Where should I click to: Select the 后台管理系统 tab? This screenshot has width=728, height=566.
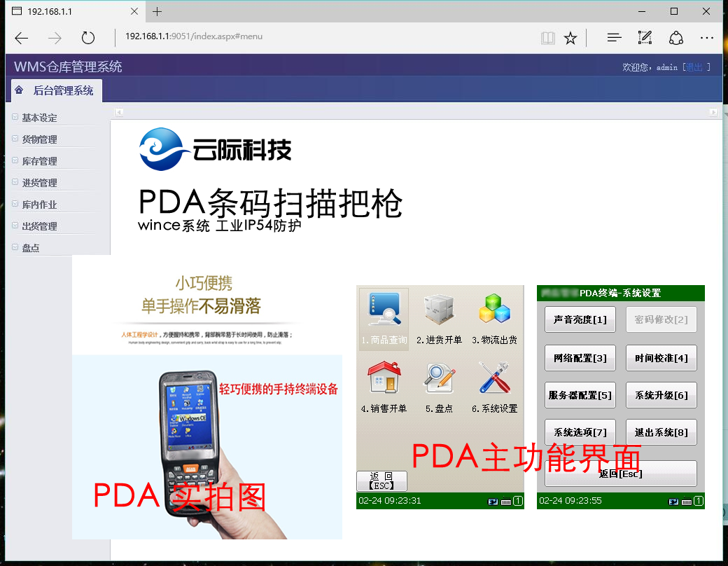[62, 90]
